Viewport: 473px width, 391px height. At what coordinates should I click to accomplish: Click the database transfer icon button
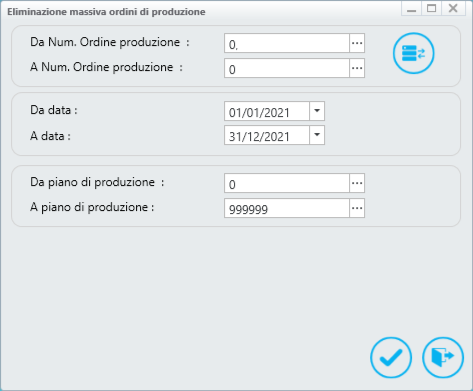click(x=413, y=53)
